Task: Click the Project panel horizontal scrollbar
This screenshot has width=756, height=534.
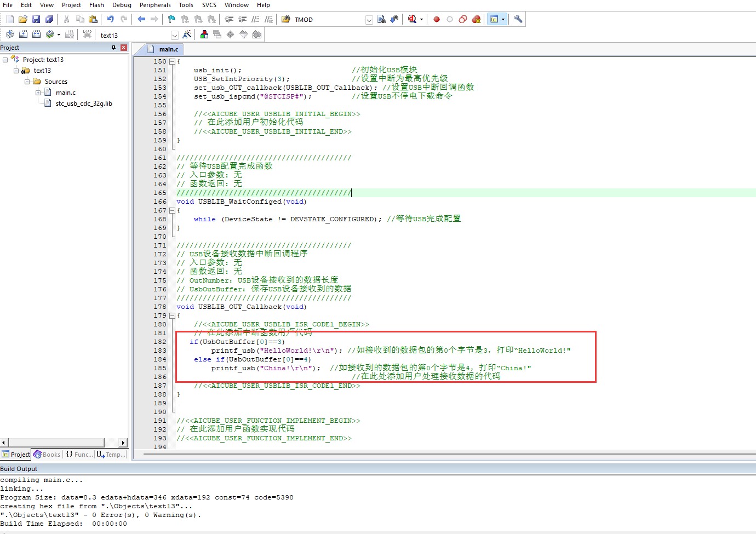Action: click(x=55, y=443)
